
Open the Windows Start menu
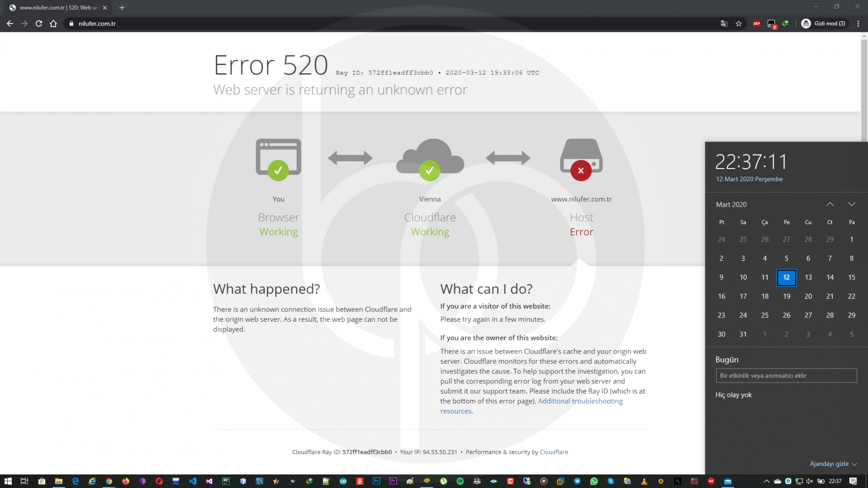[x=8, y=481]
